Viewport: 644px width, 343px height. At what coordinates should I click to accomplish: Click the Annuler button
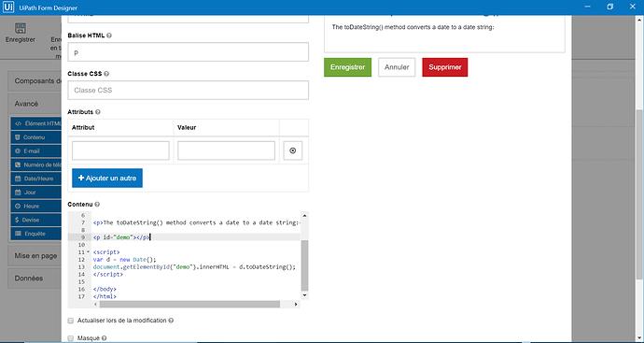tap(397, 67)
